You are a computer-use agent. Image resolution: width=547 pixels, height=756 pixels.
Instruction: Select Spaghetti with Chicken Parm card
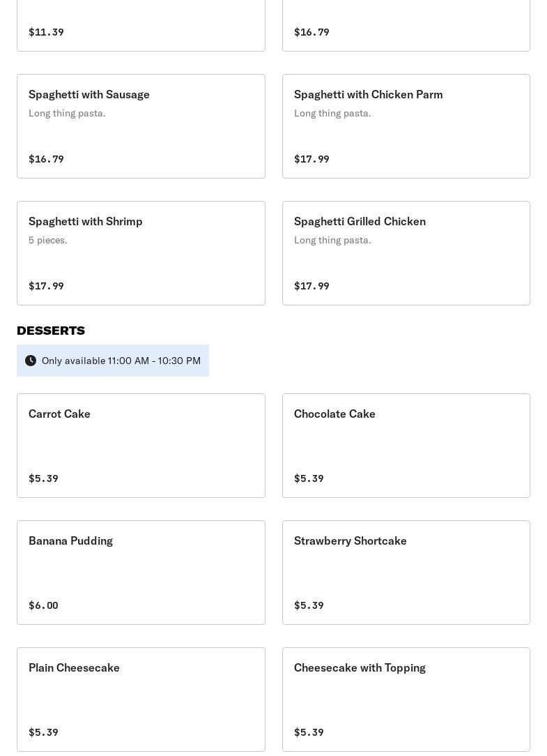406,126
